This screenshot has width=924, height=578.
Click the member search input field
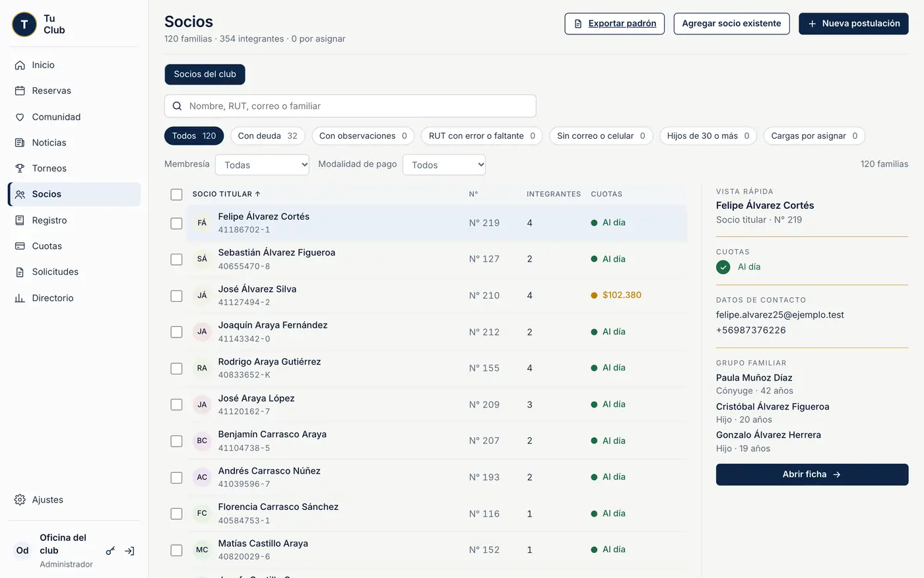point(350,106)
